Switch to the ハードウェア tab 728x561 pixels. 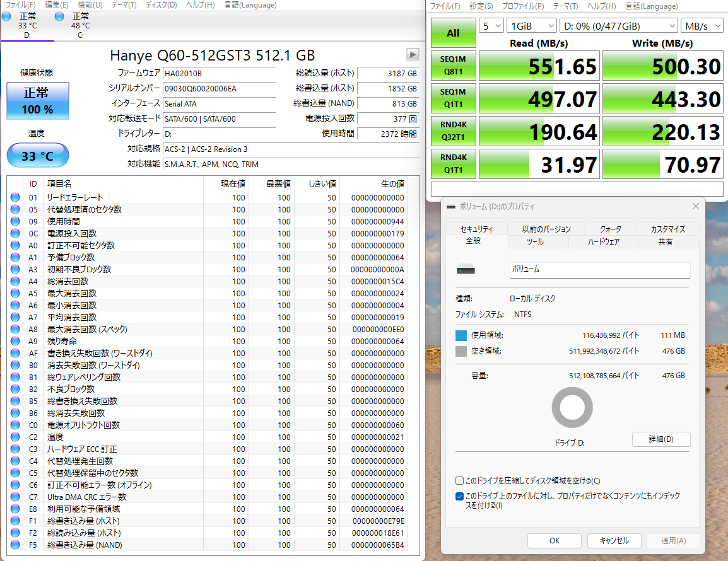click(x=603, y=241)
